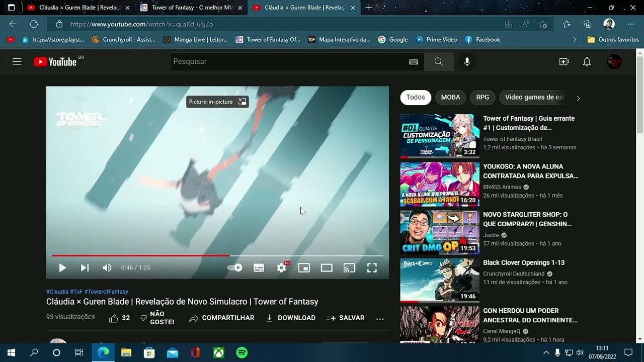Open the Xbox app from taskbar
Viewport: 644px width, 362px height.
click(219, 352)
